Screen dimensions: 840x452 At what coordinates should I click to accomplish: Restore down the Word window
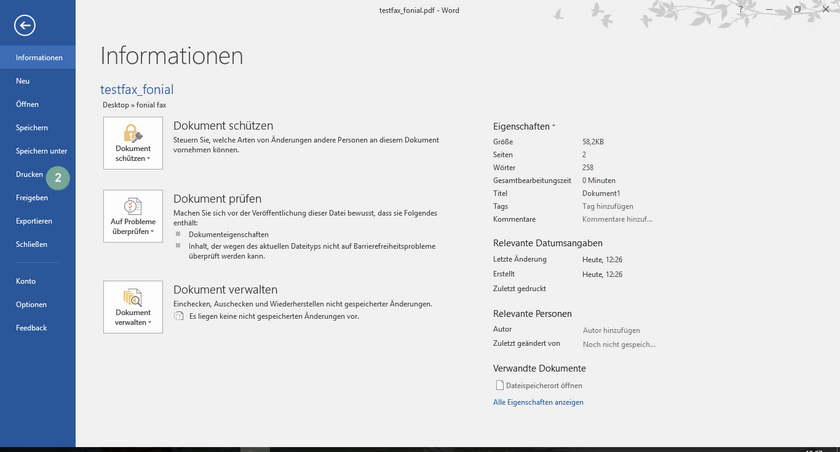(797, 9)
